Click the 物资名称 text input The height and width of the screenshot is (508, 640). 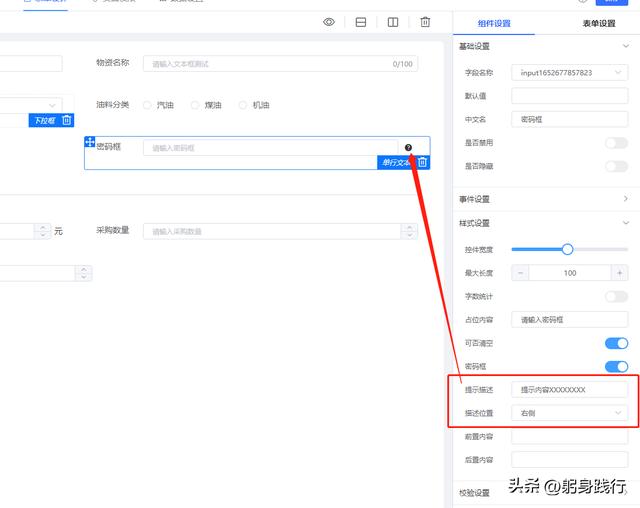point(280,64)
